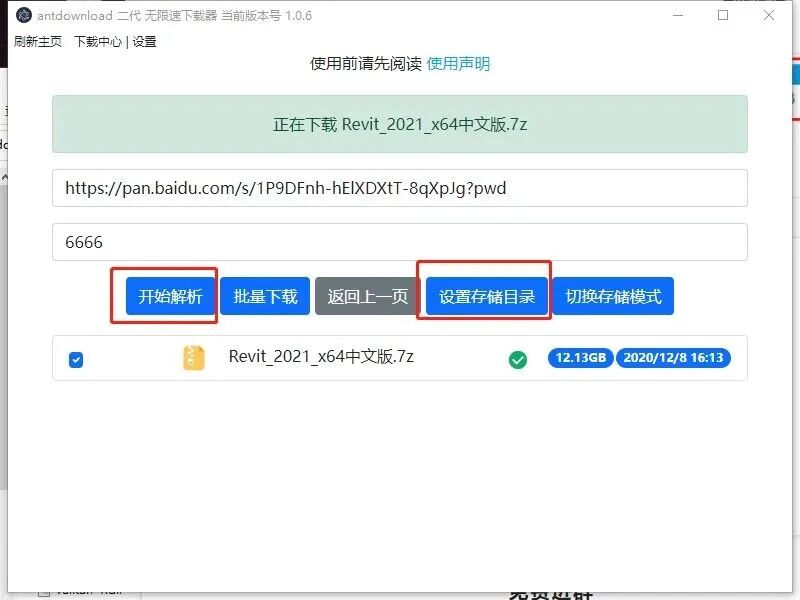
Task: Open the 刷新主页 menu item
Action: 38,41
